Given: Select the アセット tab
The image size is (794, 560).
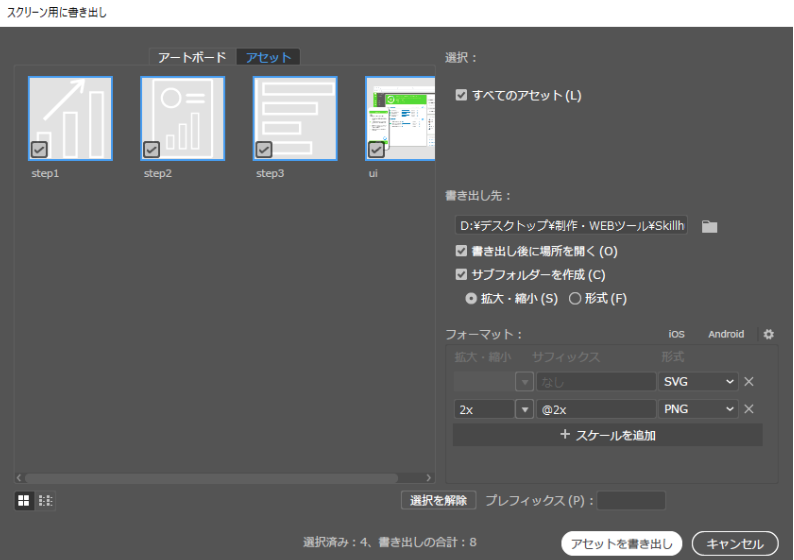Looking at the screenshot, I should pos(268,57).
